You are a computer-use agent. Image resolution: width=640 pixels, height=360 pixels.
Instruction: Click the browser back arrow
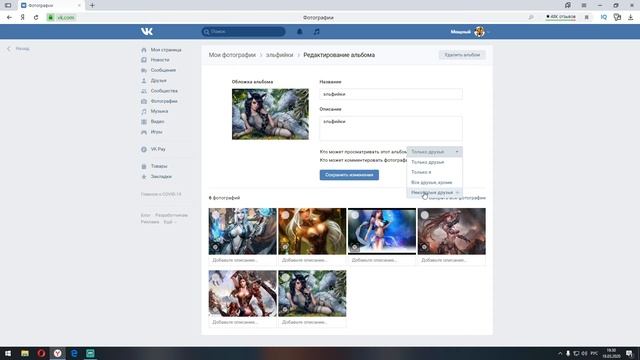[9, 17]
